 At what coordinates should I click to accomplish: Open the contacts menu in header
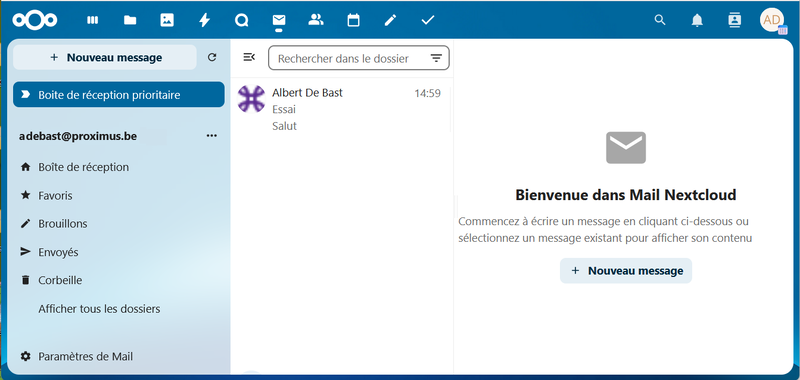click(734, 20)
